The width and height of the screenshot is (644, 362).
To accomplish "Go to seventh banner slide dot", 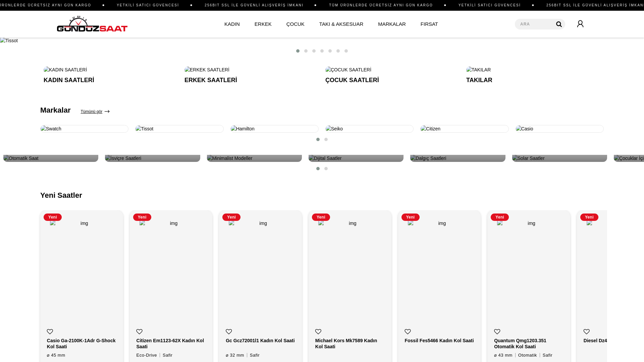I will click(346, 51).
